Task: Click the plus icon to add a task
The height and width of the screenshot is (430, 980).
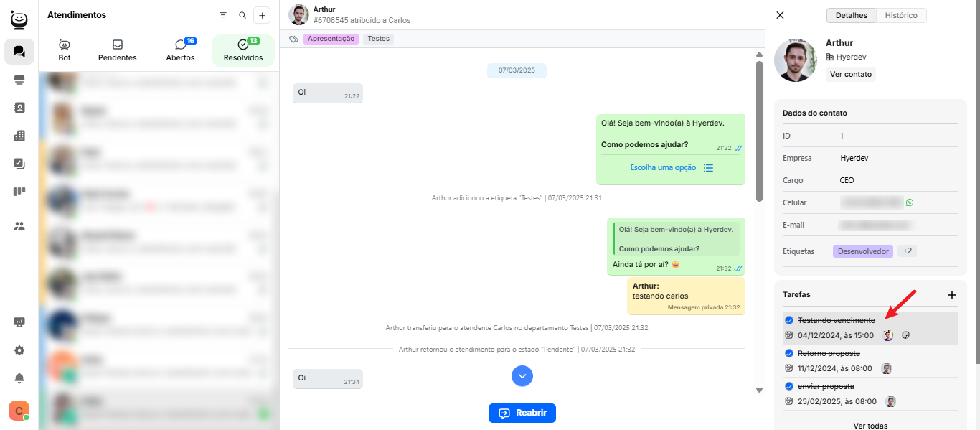Action: (x=952, y=295)
